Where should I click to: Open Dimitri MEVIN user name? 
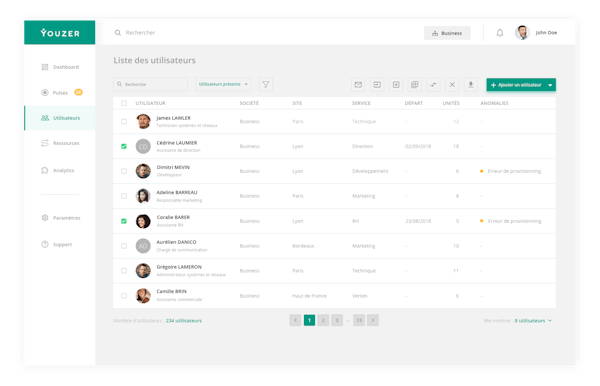(173, 167)
